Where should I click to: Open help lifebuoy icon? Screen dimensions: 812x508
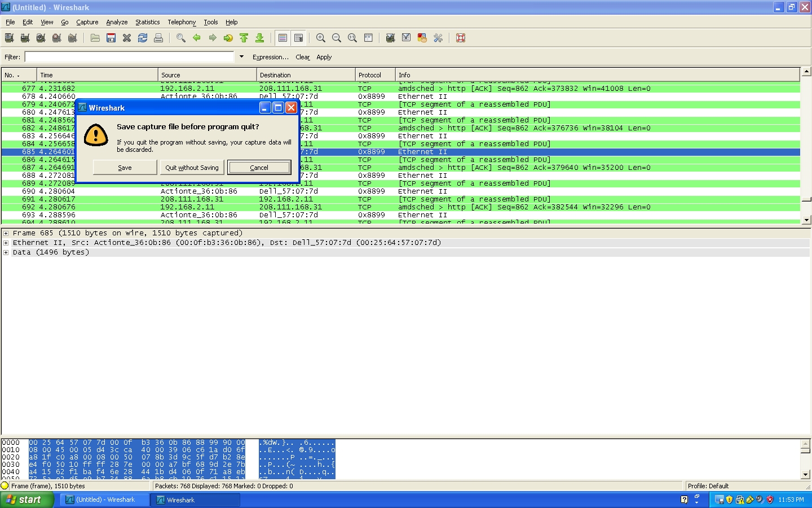(461, 38)
